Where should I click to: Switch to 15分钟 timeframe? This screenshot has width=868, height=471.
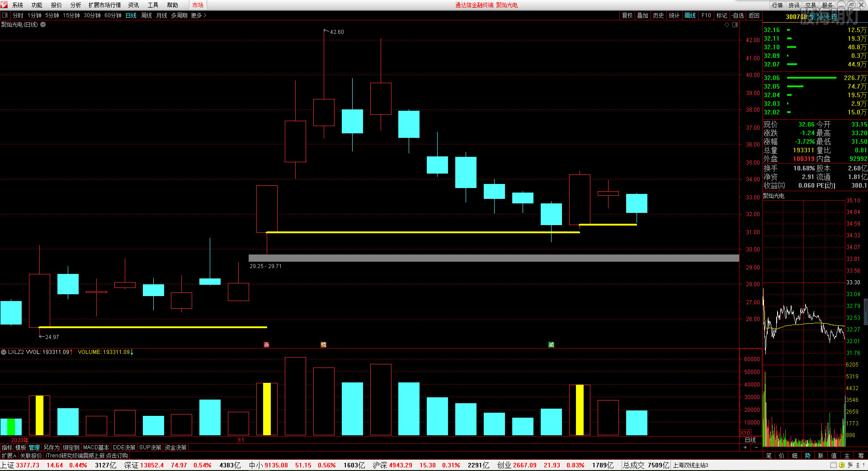tap(71, 15)
